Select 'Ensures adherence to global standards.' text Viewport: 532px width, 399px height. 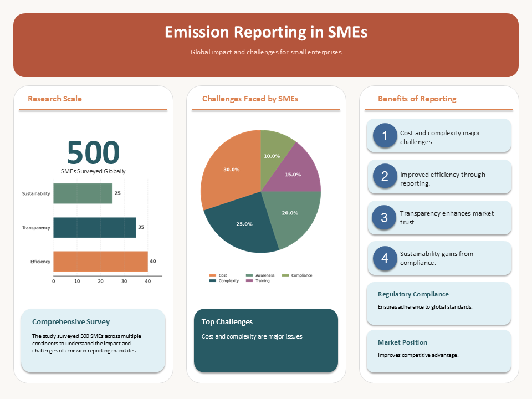pos(425,306)
